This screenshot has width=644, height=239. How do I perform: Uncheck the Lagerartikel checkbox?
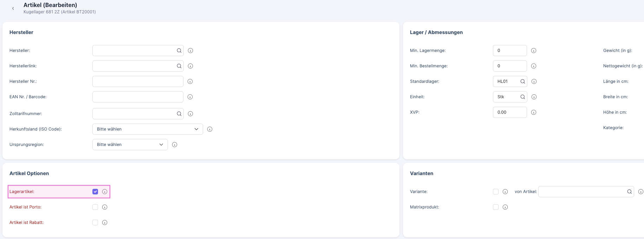click(x=95, y=192)
